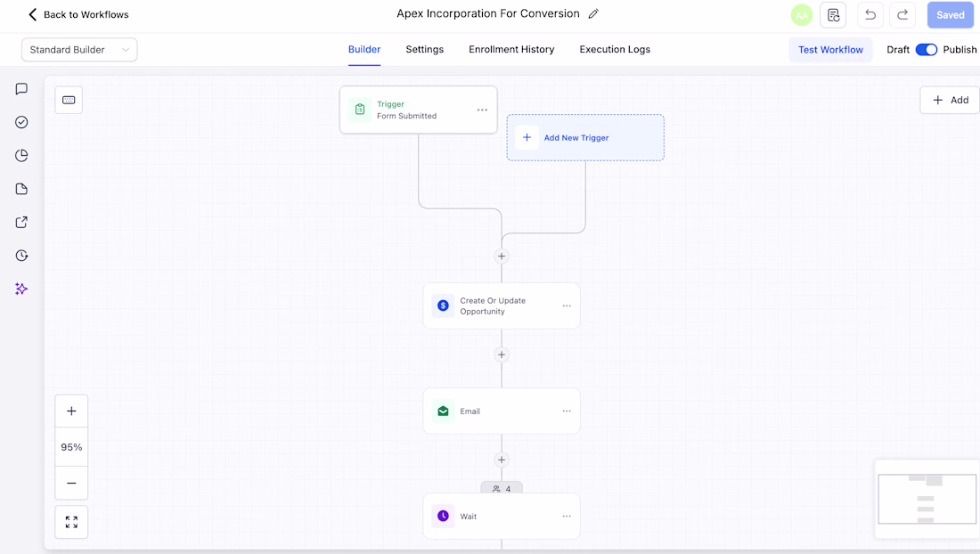Click the redo arrow icon
Screen dimensions: 980x554
point(902,15)
